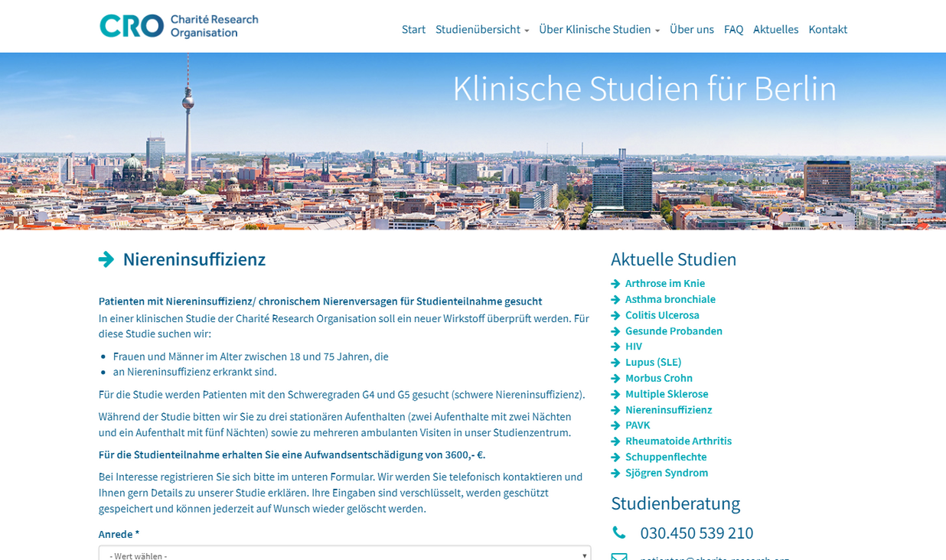Open Lupus (SLE) study link
The height and width of the screenshot is (560, 946).
(653, 363)
